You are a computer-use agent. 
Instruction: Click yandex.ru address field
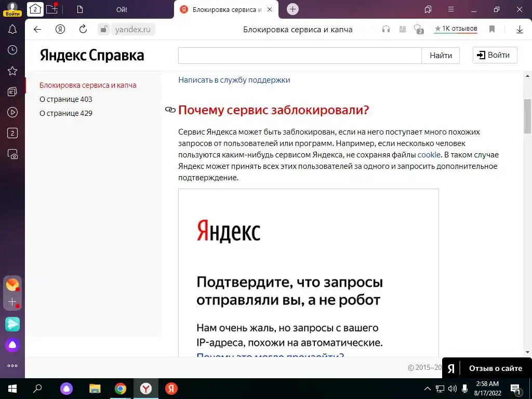132,30
